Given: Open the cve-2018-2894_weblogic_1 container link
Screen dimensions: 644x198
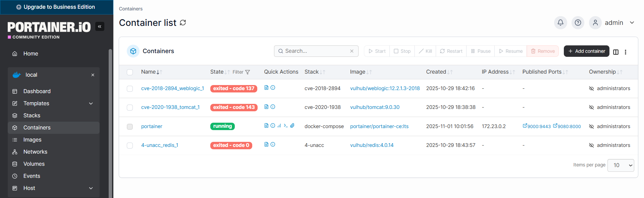Looking at the screenshot, I should (172, 88).
